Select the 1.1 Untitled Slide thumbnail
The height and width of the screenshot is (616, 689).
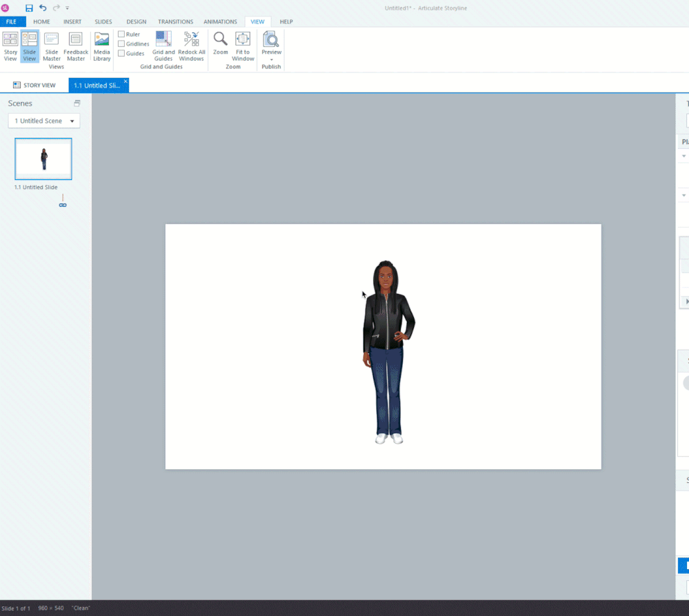(x=43, y=159)
